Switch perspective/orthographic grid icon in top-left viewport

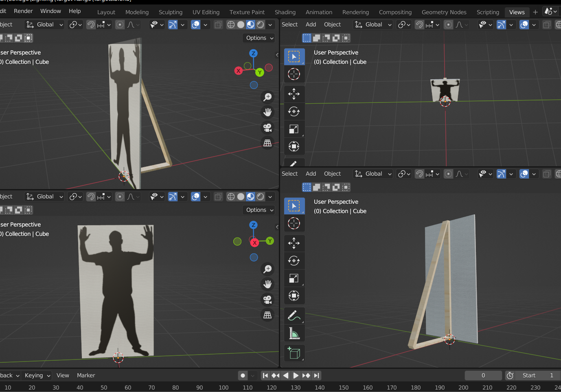click(x=267, y=143)
